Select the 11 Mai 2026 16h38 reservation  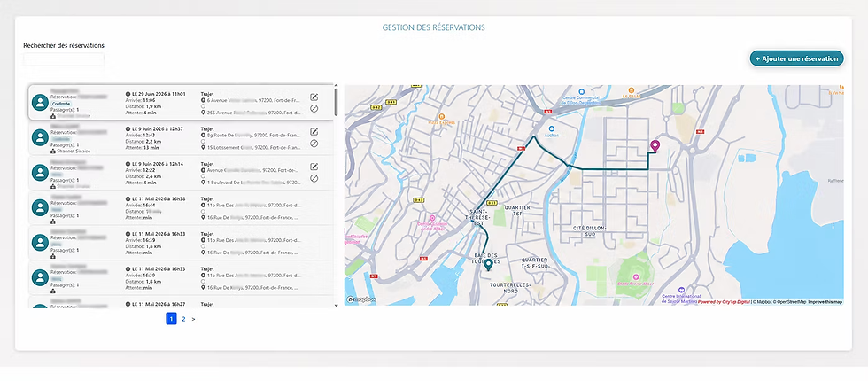coord(181,207)
